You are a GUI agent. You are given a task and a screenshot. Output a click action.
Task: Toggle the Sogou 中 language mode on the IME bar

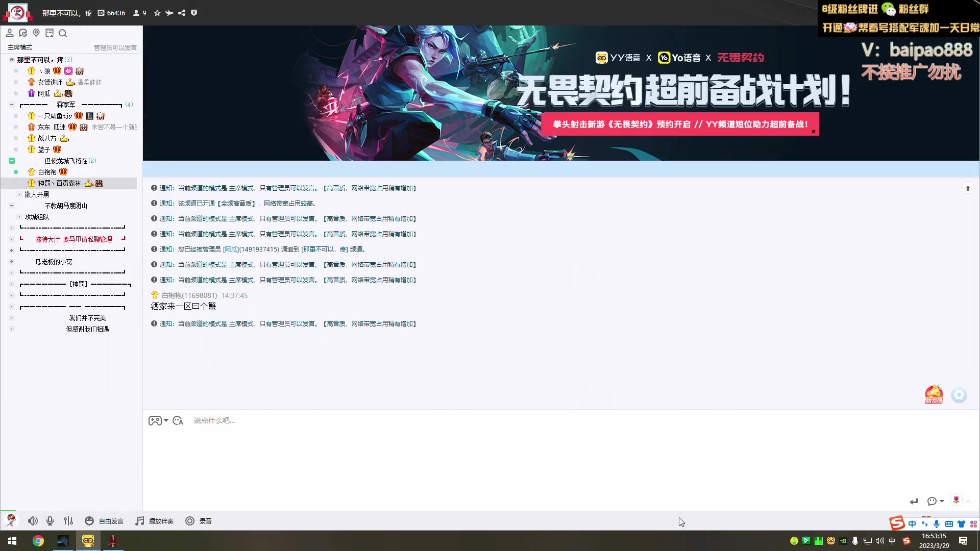pos(912,524)
